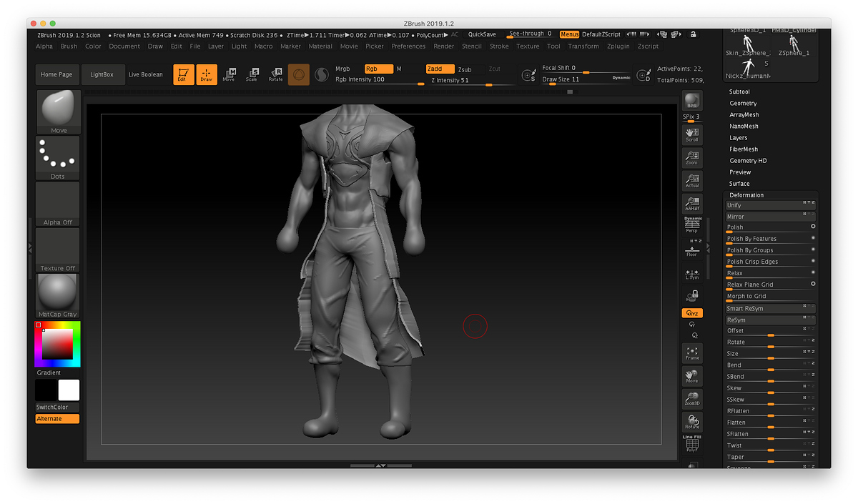Pick a hue in the color picker square
Screen dimensions: 858x504
(x=58, y=344)
